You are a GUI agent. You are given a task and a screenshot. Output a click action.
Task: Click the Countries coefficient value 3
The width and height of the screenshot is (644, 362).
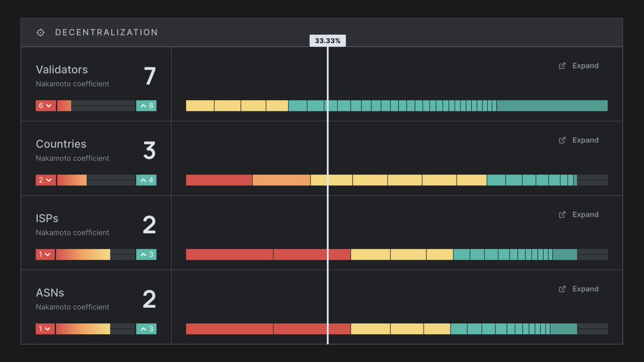click(150, 151)
